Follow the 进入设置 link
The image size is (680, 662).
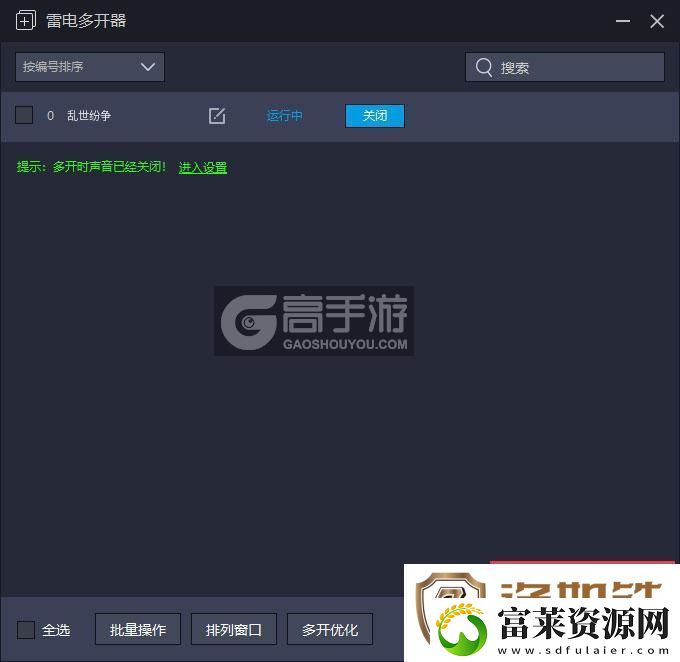[x=203, y=167]
